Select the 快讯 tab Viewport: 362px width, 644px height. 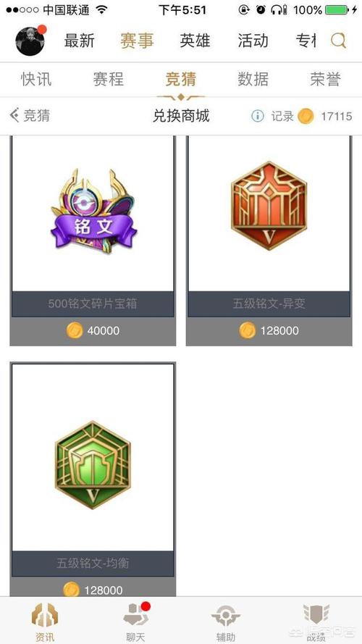(x=36, y=79)
